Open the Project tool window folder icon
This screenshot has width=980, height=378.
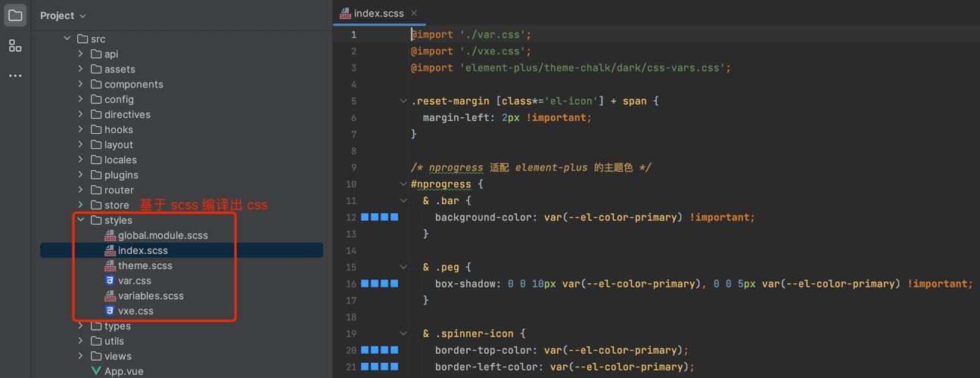(x=15, y=15)
